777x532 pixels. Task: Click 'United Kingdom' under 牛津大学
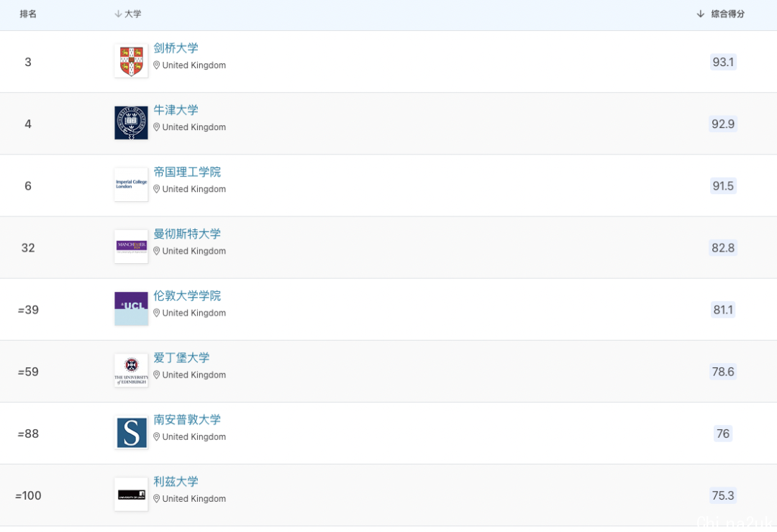coord(194,127)
